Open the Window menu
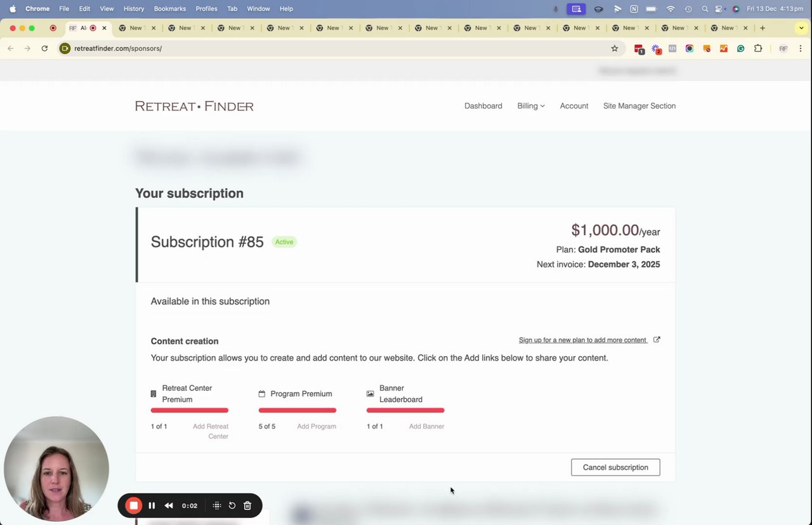This screenshot has height=525, width=812. [258, 9]
